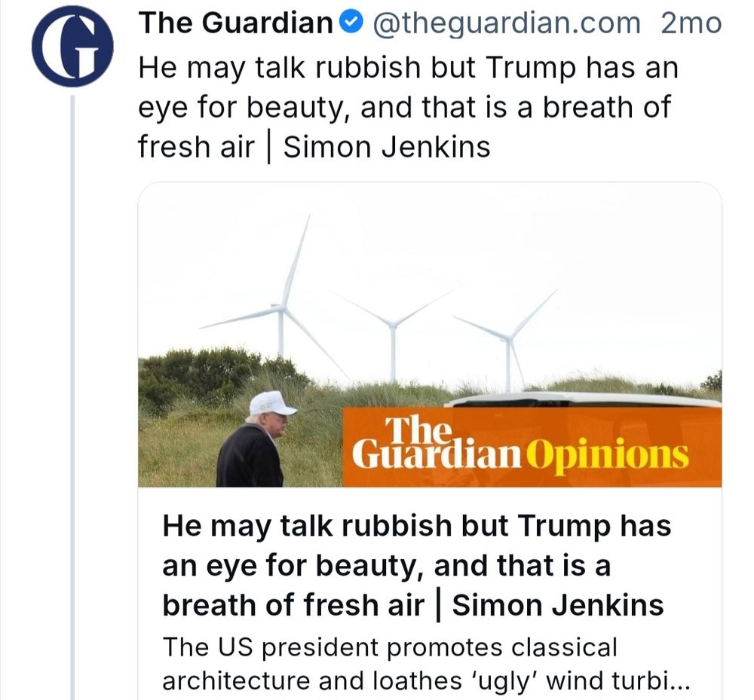Click the thread connector line below the avatar
754x700 pixels.
coord(72,377)
